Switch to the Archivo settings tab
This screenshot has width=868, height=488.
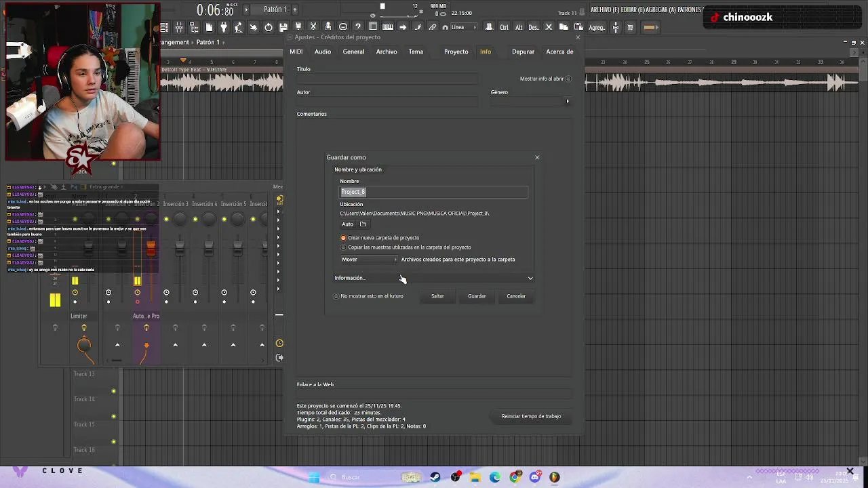pos(387,52)
